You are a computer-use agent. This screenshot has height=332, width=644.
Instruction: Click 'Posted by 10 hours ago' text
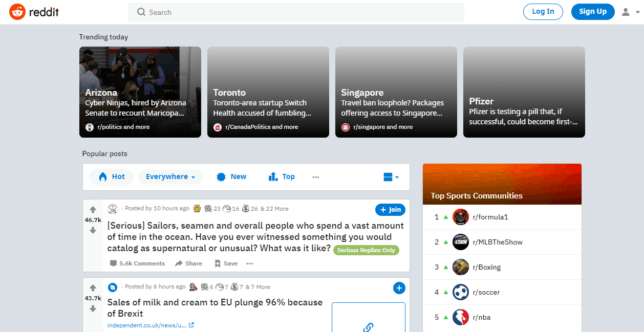[x=157, y=208]
